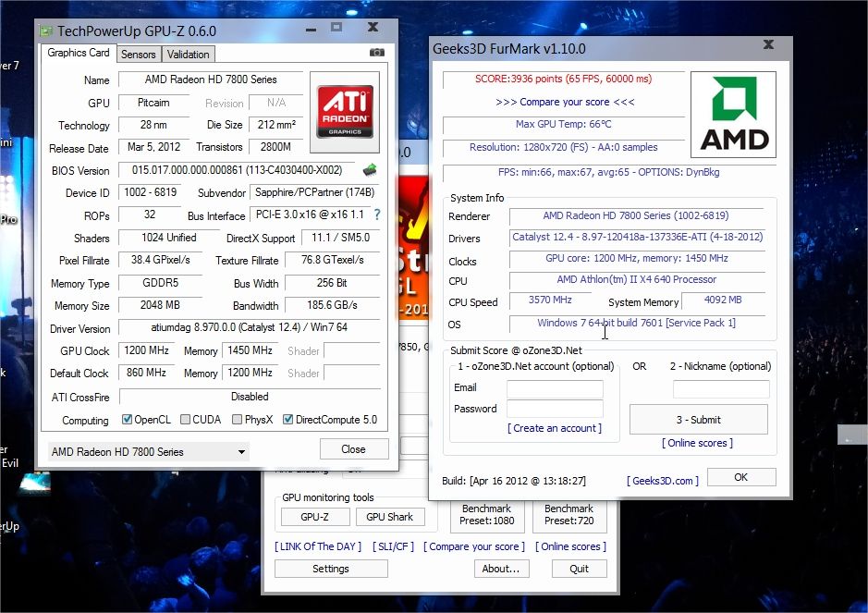868x613 pixels.
Task: Minimize the GPU-Z window
Action: click(x=312, y=30)
